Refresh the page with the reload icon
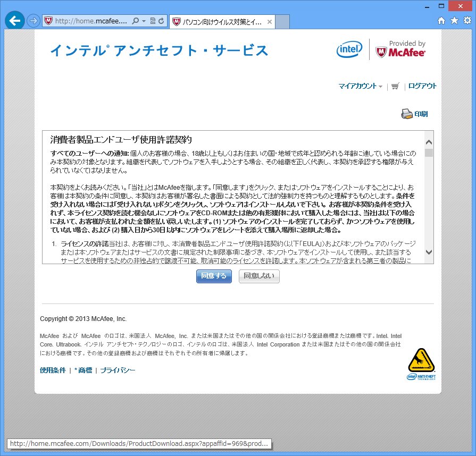This screenshot has height=456, width=476. pos(161,21)
